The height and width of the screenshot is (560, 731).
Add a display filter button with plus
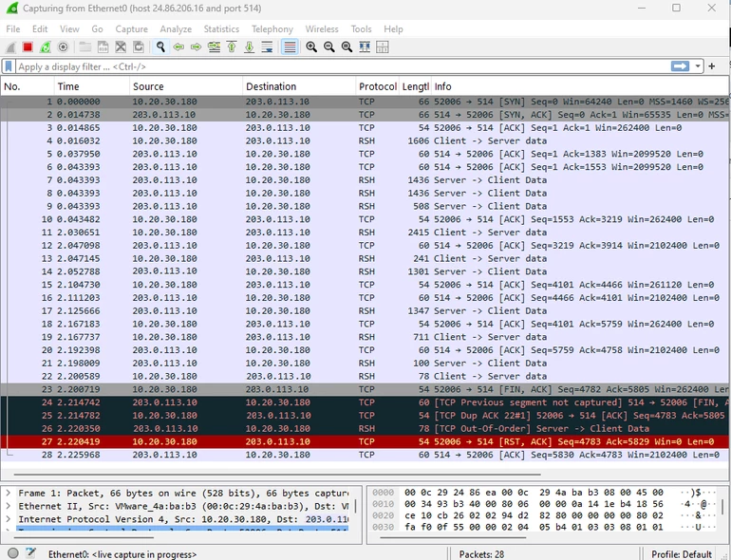pos(712,66)
